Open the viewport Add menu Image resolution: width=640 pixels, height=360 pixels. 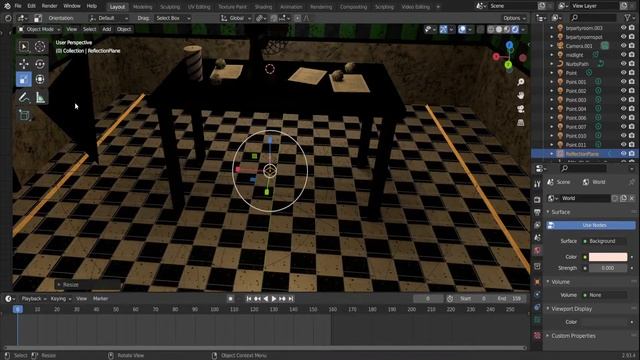107,29
